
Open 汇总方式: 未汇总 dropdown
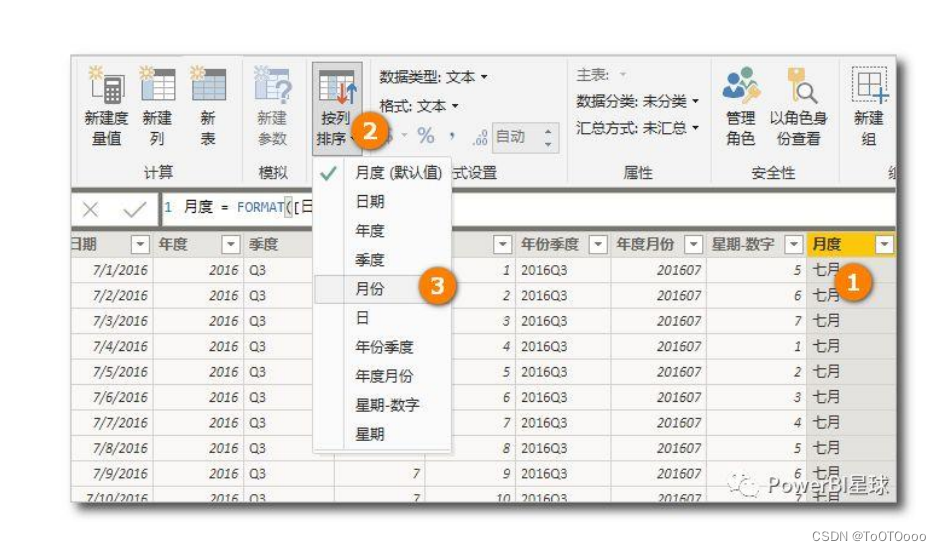pyautogui.click(x=637, y=127)
